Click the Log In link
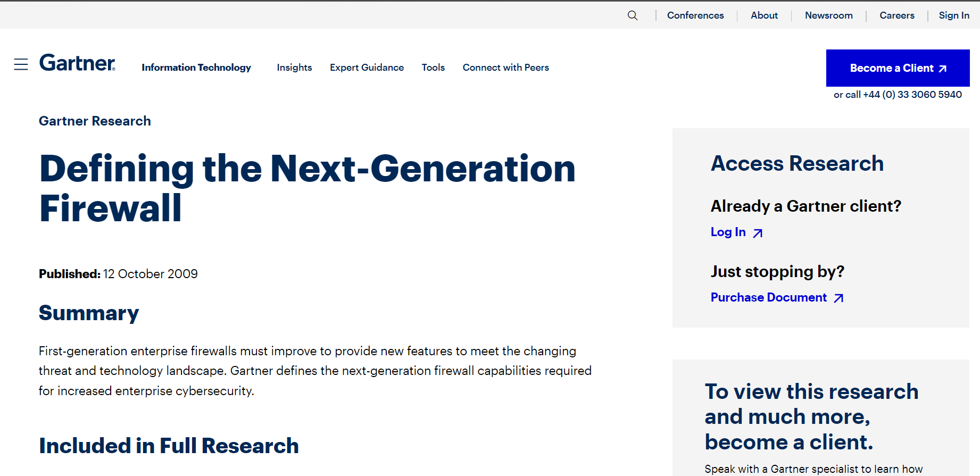Viewport: 980px width, 476px height. (x=728, y=232)
